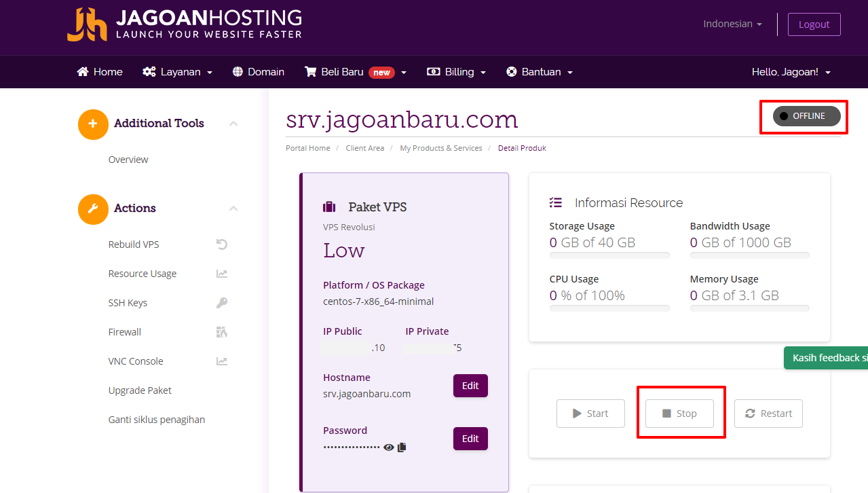Click the VPS Revolusi label
The image size is (868, 493).
coord(349,227)
